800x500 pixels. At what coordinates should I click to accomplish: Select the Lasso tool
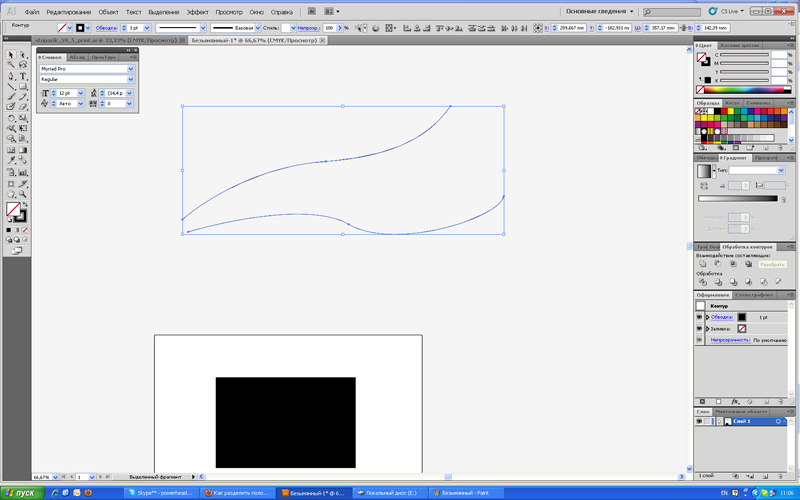pyautogui.click(x=23, y=65)
